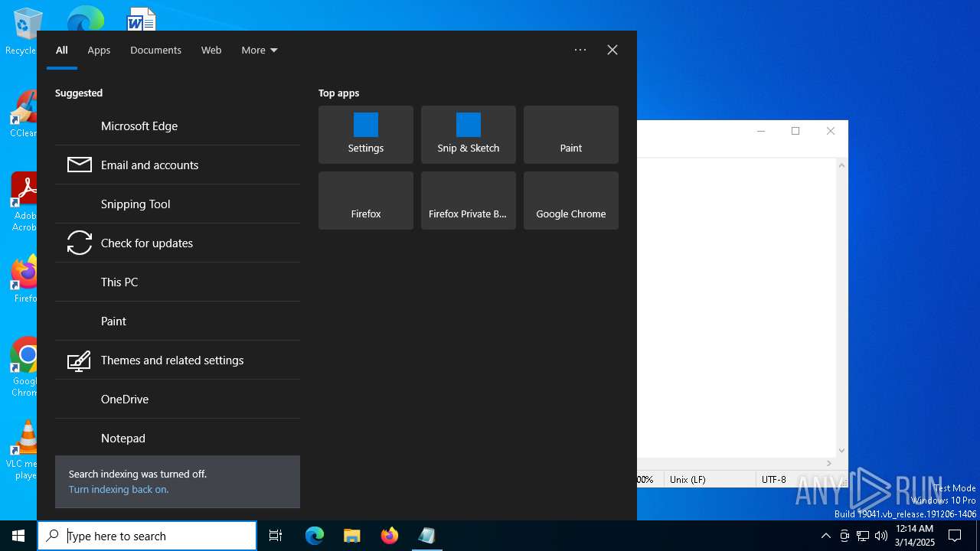Switch to the Apps search tab

click(99, 51)
